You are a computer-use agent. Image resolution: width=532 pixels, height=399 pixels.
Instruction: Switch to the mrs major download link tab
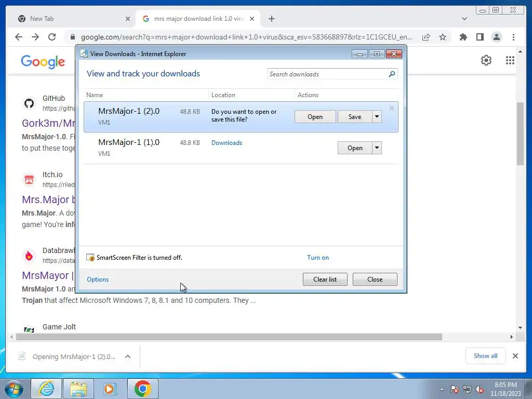(198, 19)
